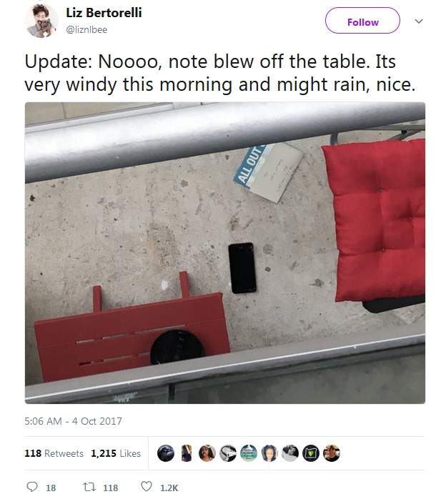View the list of 118 Retweets
446x504 pixels.
tap(54, 453)
